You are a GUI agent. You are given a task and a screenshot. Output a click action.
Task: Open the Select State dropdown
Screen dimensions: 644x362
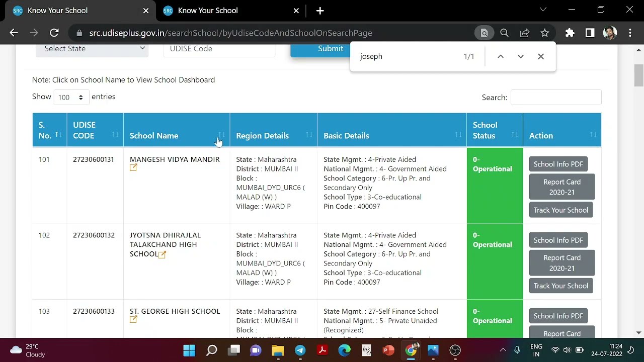pos(92,49)
